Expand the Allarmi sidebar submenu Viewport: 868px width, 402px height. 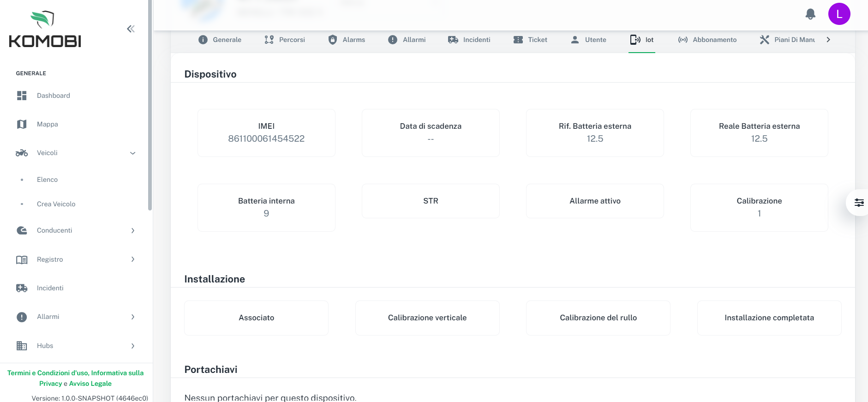pyautogui.click(x=132, y=317)
